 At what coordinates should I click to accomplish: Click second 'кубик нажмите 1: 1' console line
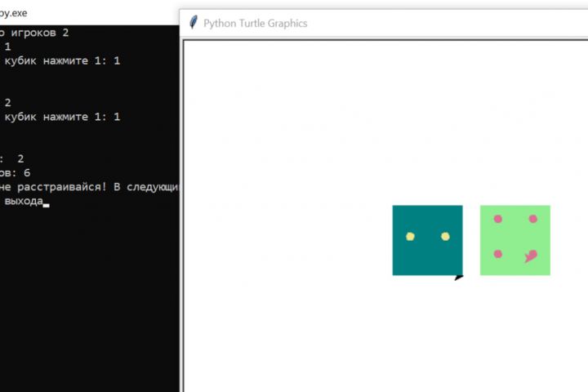[62, 117]
